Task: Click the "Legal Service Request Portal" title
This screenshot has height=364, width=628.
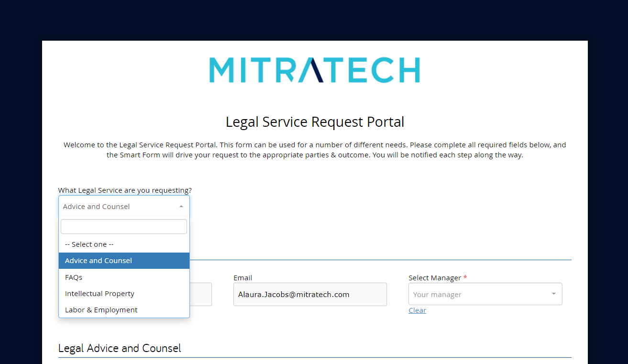Action: [x=314, y=121]
